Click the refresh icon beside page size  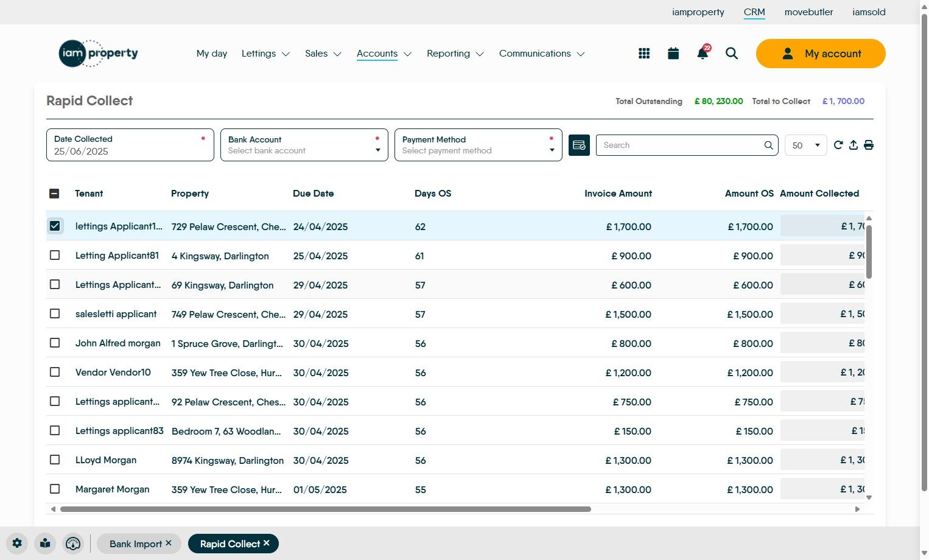coord(838,145)
